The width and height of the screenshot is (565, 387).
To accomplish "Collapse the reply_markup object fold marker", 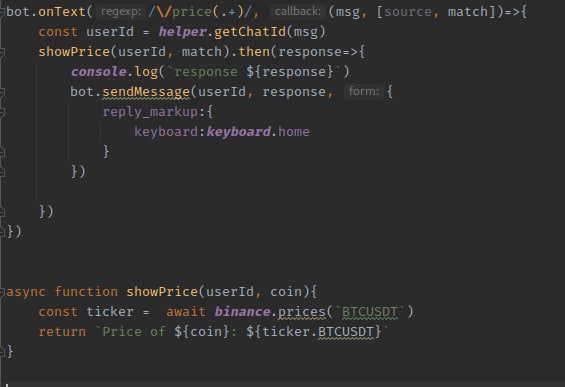I will coord(2,112).
